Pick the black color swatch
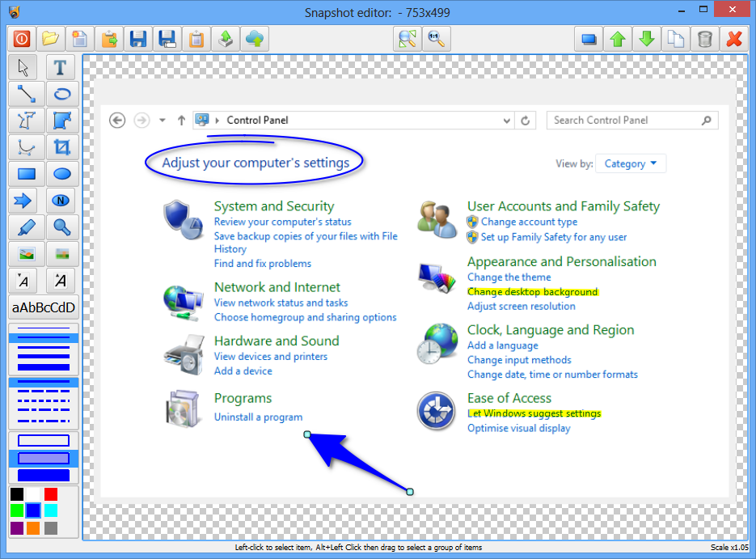756x559 pixels. click(x=17, y=494)
